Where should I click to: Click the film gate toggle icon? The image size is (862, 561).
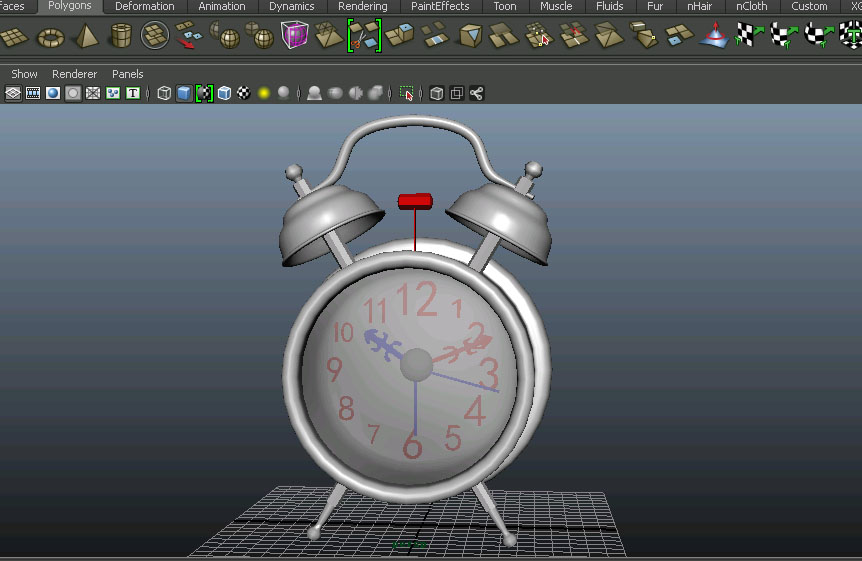33,93
